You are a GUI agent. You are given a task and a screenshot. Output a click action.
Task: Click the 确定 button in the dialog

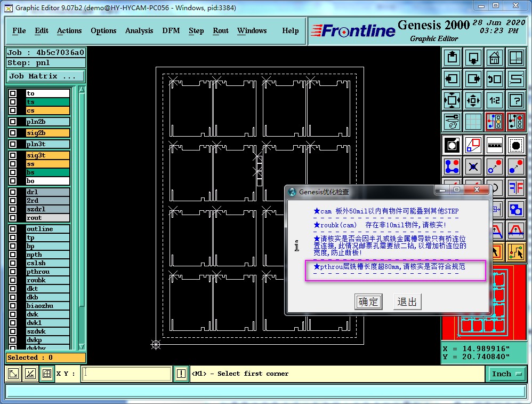point(368,302)
